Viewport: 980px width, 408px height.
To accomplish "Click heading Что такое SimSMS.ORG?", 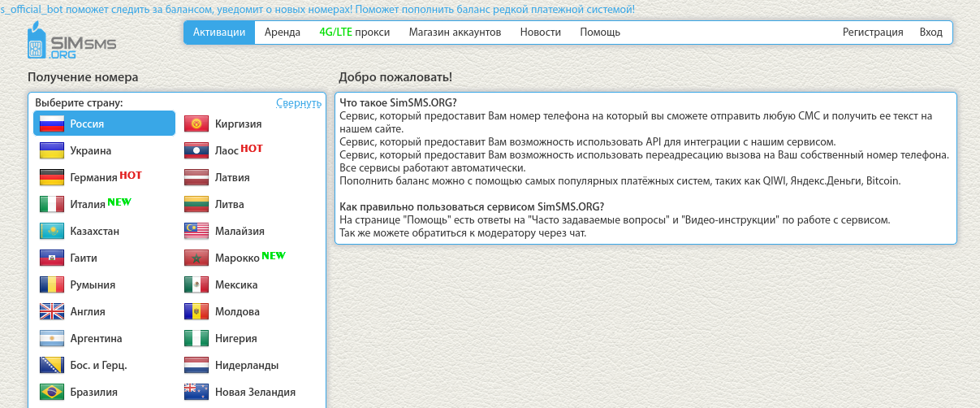I will pyautogui.click(x=398, y=102).
